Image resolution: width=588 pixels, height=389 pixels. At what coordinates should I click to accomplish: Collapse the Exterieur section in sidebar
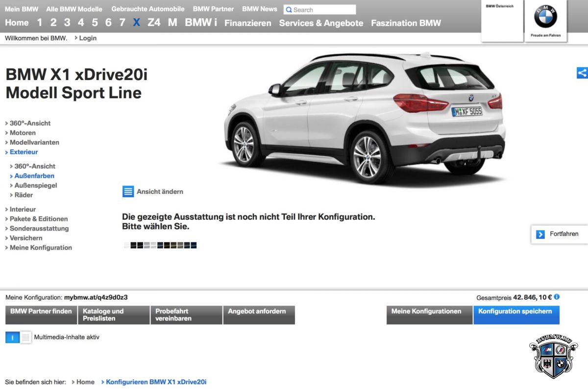24,152
